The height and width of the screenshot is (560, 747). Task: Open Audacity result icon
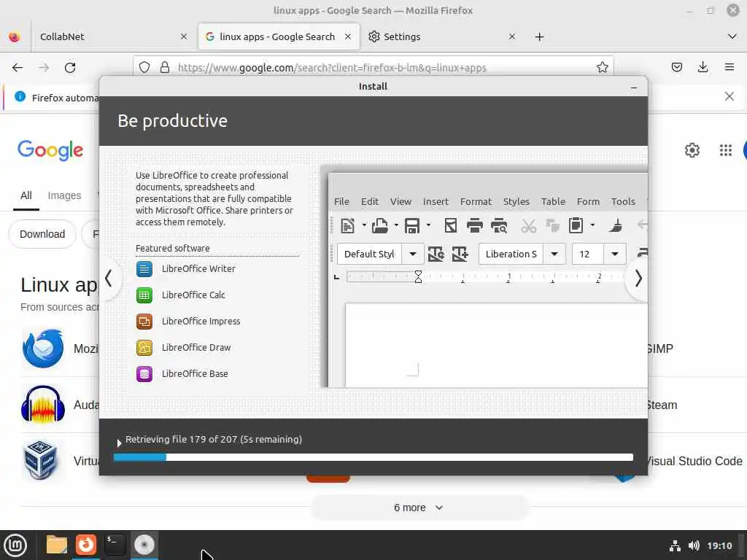pyautogui.click(x=43, y=405)
